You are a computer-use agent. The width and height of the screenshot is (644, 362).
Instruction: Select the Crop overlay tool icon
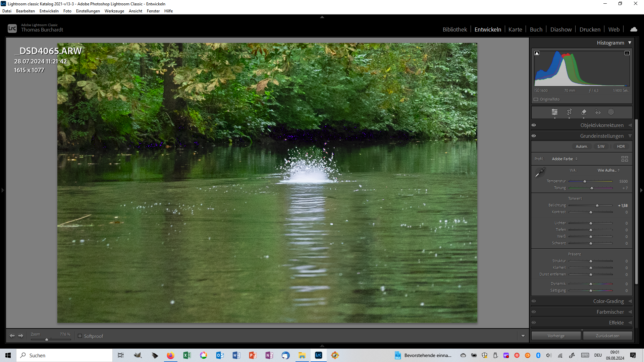click(569, 112)
